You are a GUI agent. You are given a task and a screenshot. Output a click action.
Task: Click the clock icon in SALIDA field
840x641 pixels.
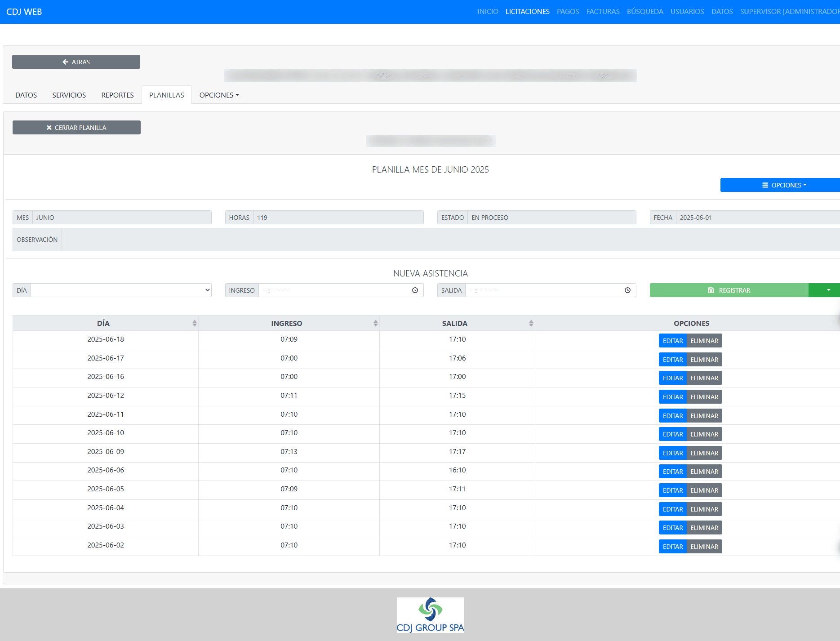pos(627,290)
